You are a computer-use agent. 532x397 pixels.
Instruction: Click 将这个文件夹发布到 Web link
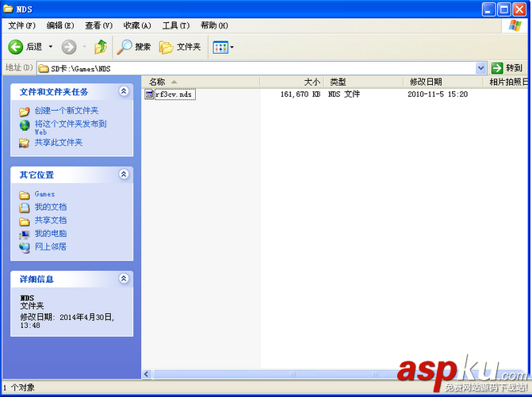pos(71,128)
